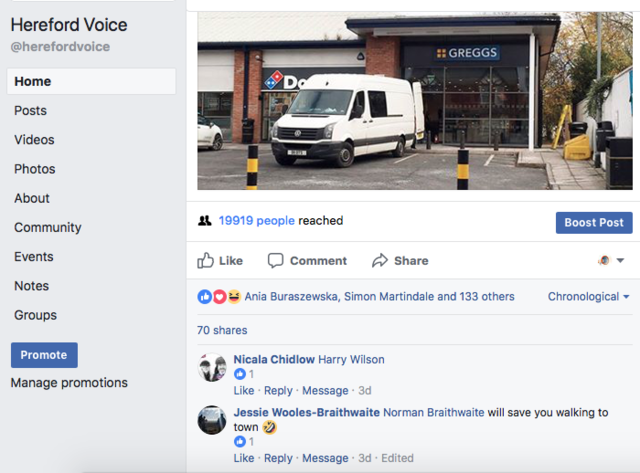Click Nicala Chidlow's profile picture
Screen dimensions: 640x473
tap(212, 367)
